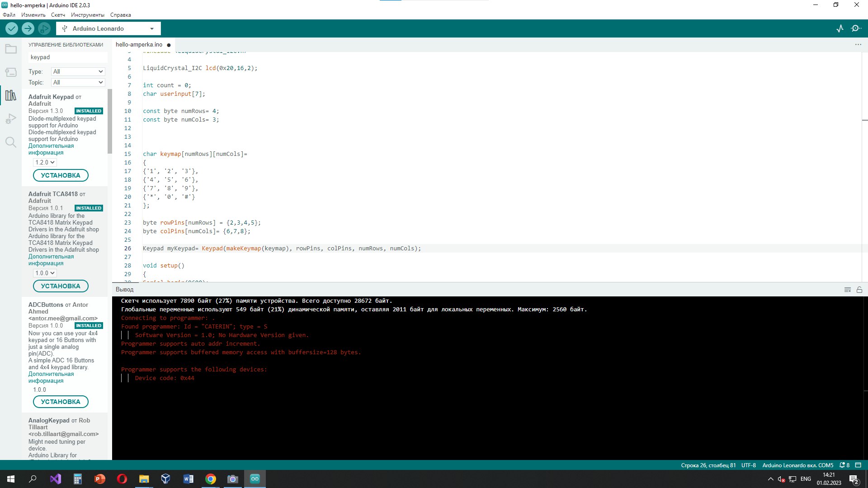This screenshot has height=488, width=868.
Task: Open the notifications bell in status bar
Action: tap(844, 465)
